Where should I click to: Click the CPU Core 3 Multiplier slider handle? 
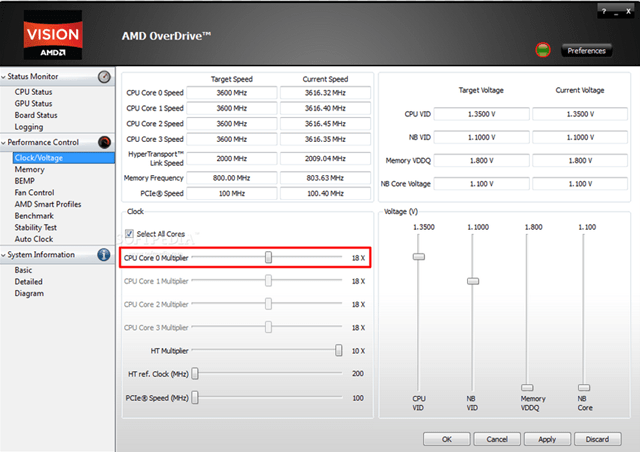point(268,327)
